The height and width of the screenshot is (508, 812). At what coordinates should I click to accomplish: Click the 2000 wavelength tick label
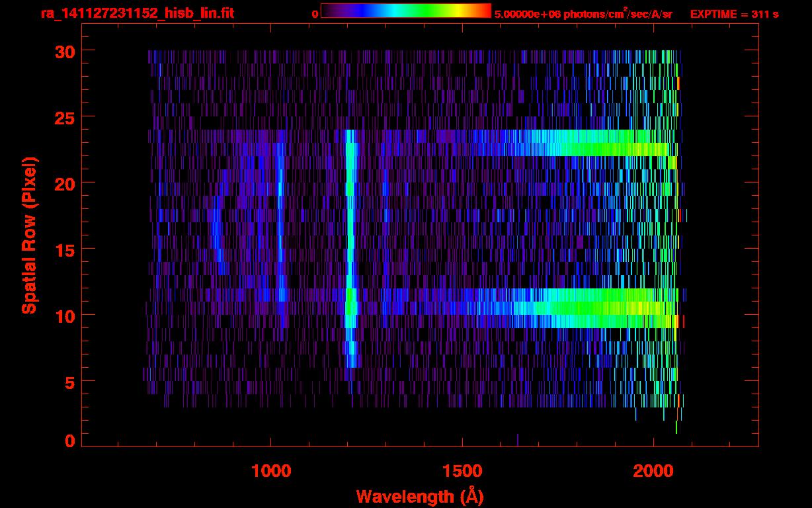pyautogui.click(x=653, y=470)
